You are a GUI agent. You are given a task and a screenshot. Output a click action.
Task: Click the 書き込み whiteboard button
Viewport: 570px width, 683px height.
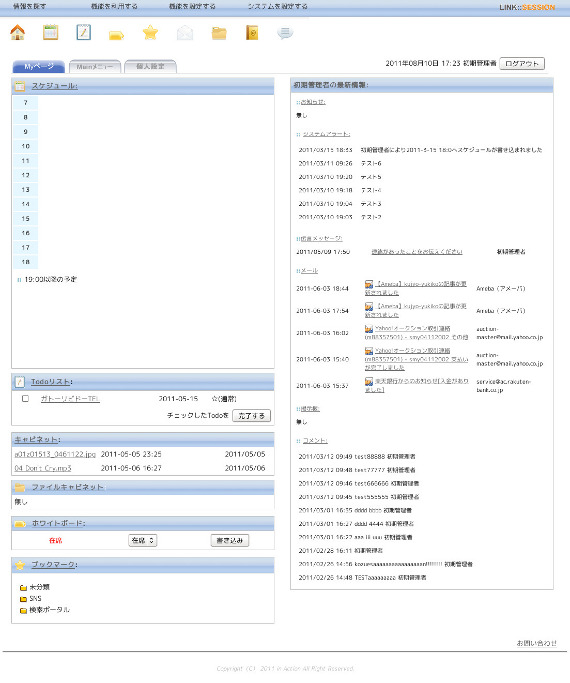click(x=230, y=540)
